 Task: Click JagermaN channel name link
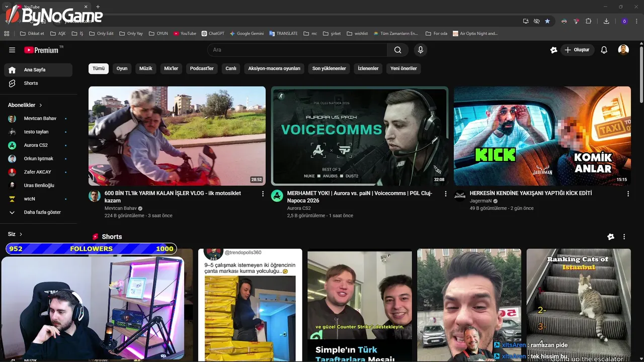(x=480, y=201)
